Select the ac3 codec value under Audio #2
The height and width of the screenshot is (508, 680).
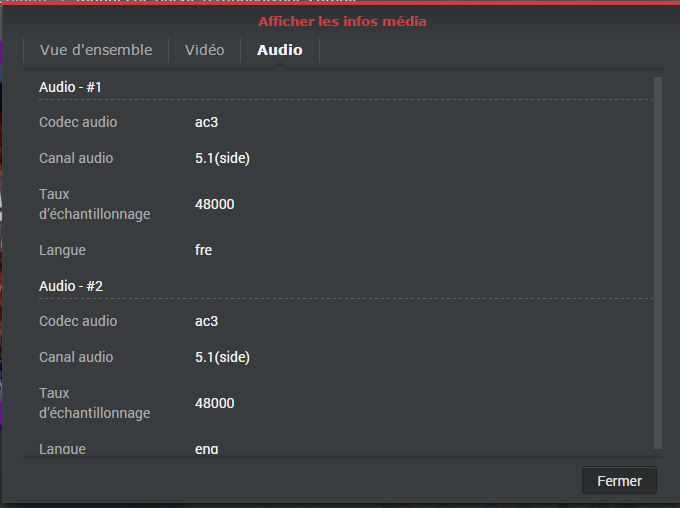point(206,321)
